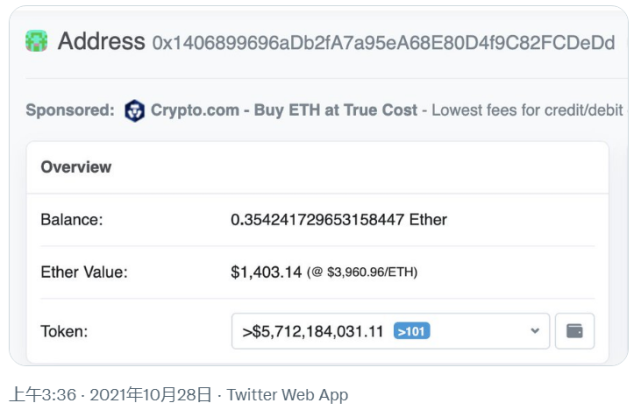Click the green address identicon
The width and height of the screenshot is (641, 410).
coord(36,41)
